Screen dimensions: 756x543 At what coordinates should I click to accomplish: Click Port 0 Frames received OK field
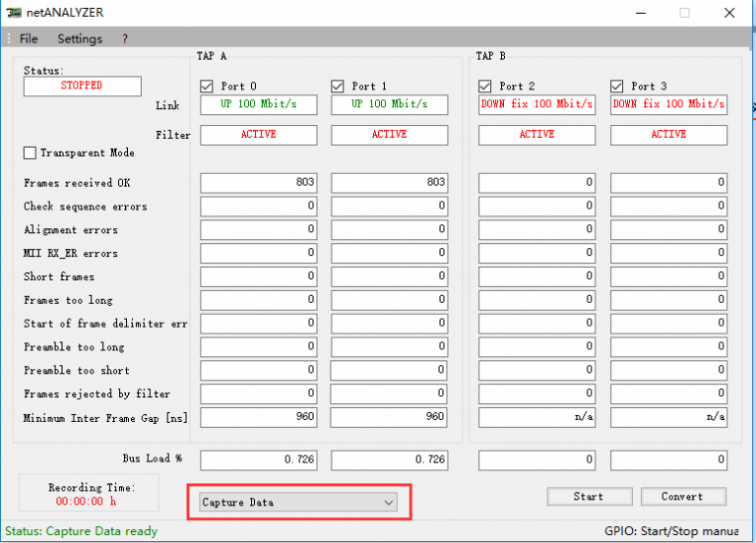coord(259,183)
